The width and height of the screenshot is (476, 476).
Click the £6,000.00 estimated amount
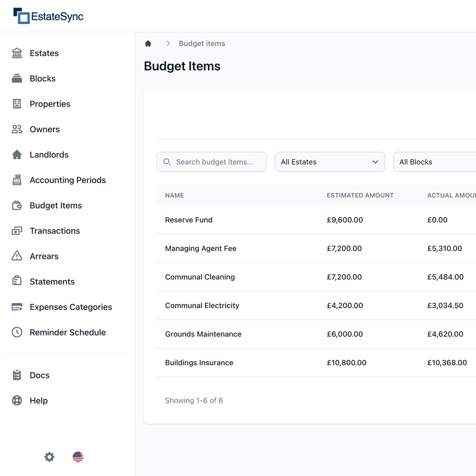[345, 334]
